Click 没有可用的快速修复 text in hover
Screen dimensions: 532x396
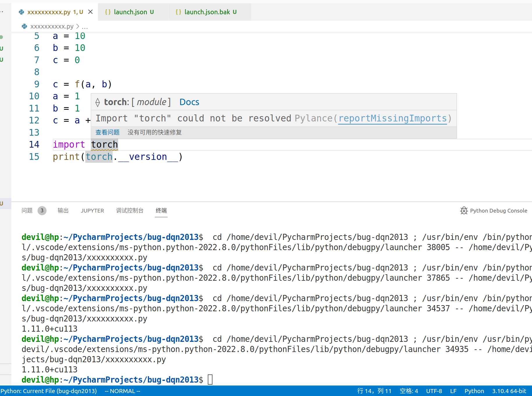155,132
